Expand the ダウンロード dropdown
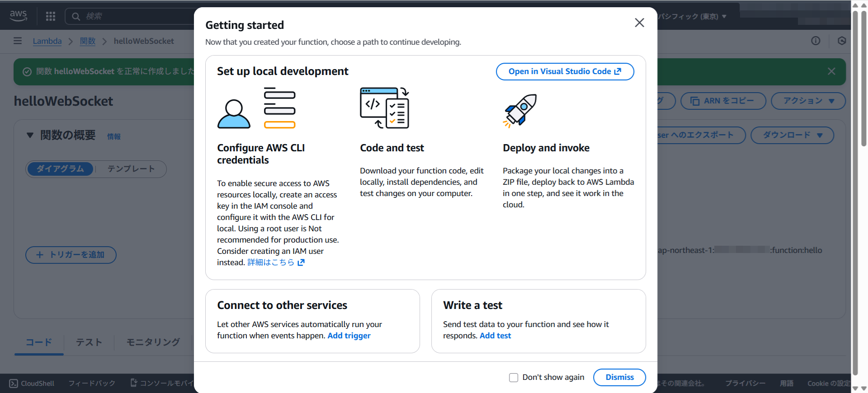This screenshot has width=868, height=393. (x=792, y=135)
